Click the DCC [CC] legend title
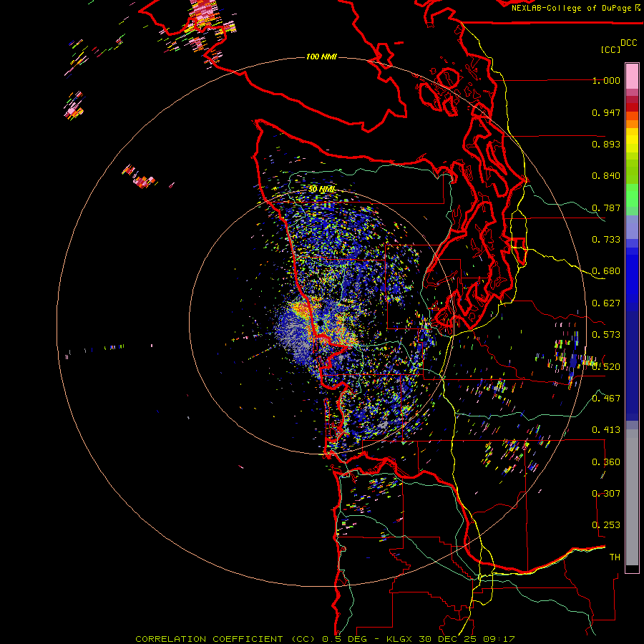 618,46
